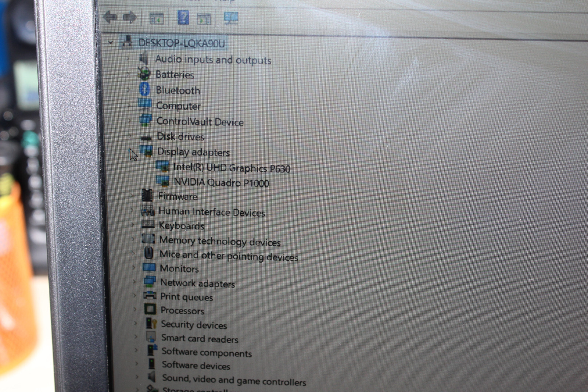Expand the Batteries node
Screen dimensions: 588x392
point(128,74)
